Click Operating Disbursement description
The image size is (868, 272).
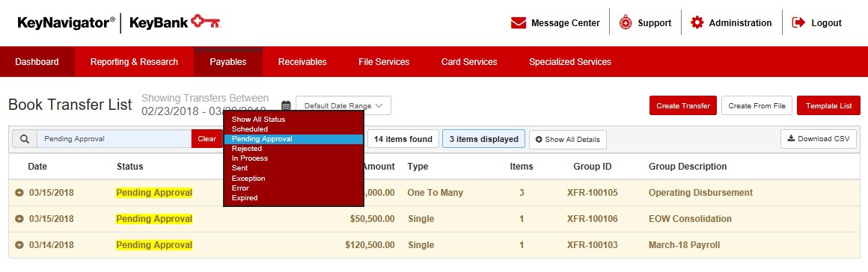(x=701, y=193)
